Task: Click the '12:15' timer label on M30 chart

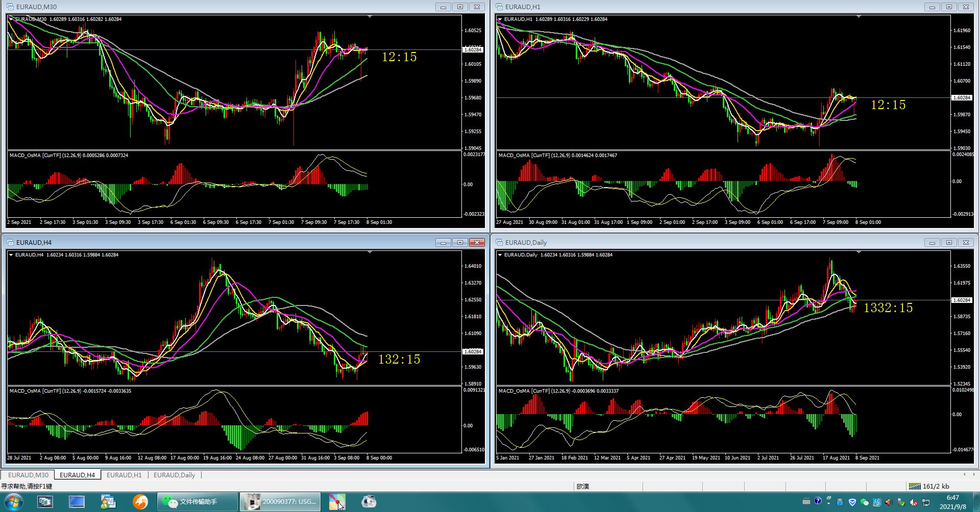Action: (399, 57)
